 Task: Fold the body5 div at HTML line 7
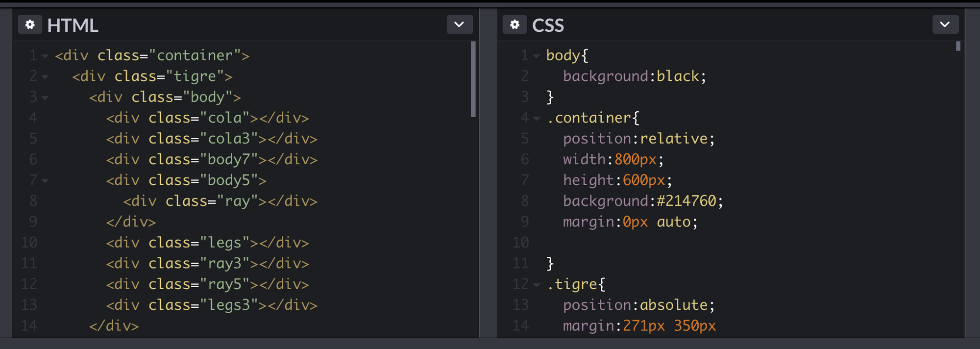click(x=45, y=181)
